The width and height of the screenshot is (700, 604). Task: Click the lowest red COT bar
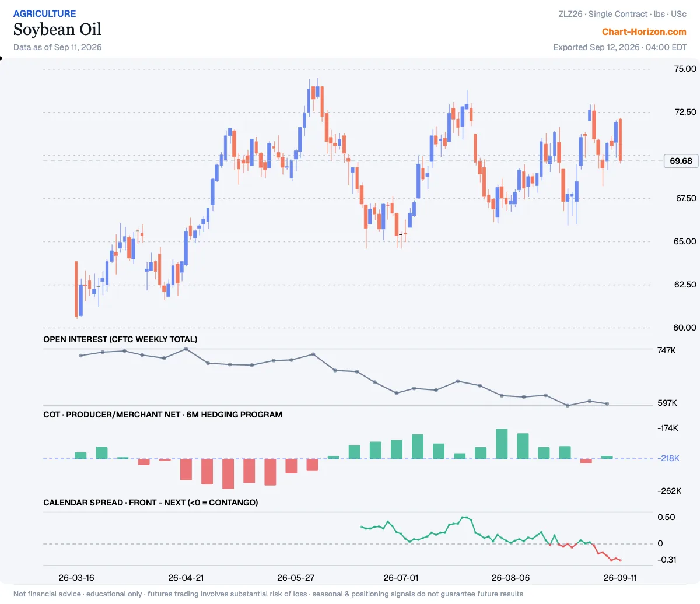(x=228, y=473)
